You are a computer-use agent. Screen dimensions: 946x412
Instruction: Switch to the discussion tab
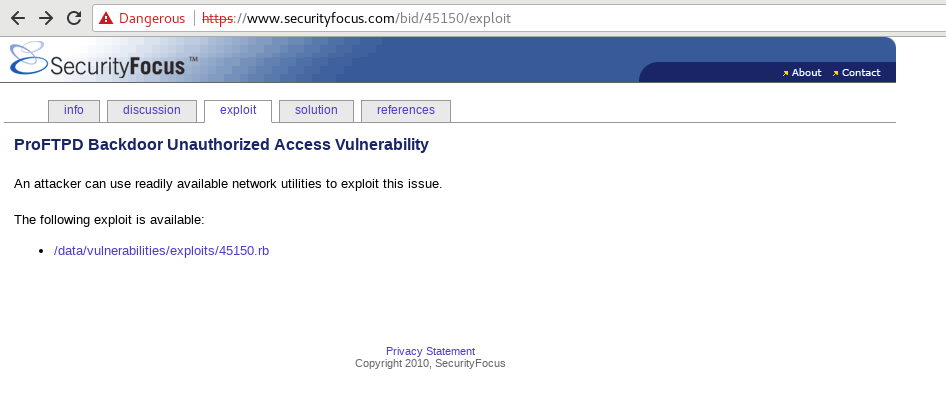(x=152, y=111)
